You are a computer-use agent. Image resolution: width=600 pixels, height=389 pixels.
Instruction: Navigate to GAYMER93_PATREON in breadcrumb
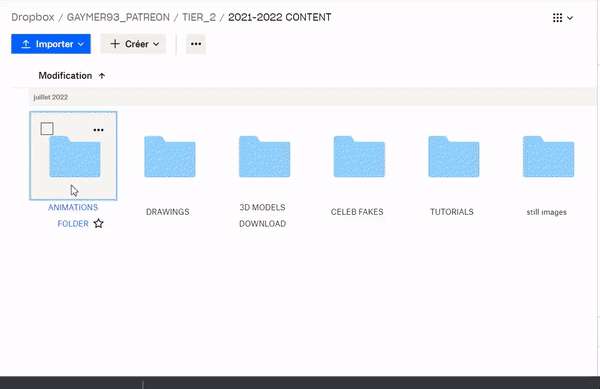pyautogui.click(x=118, y=17)
